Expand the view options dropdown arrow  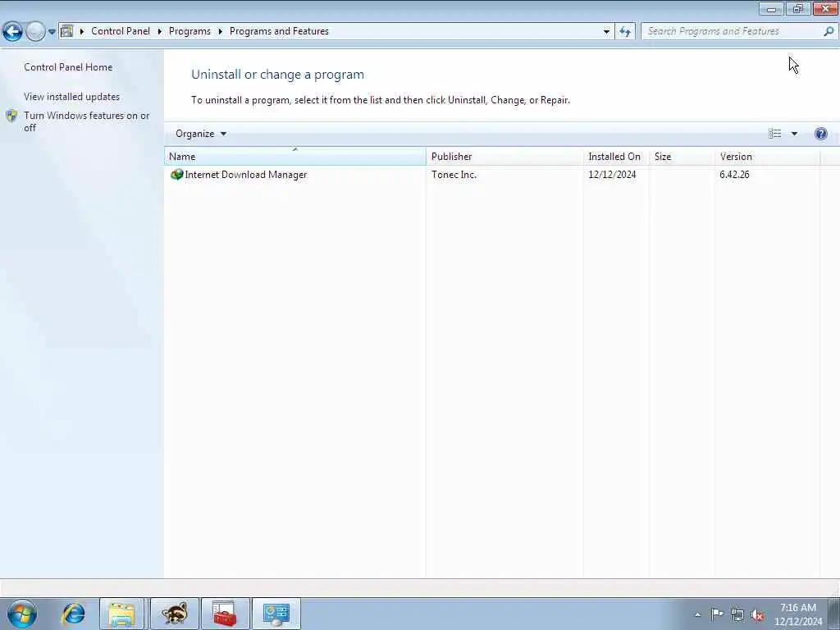click(x=794, y=134)
